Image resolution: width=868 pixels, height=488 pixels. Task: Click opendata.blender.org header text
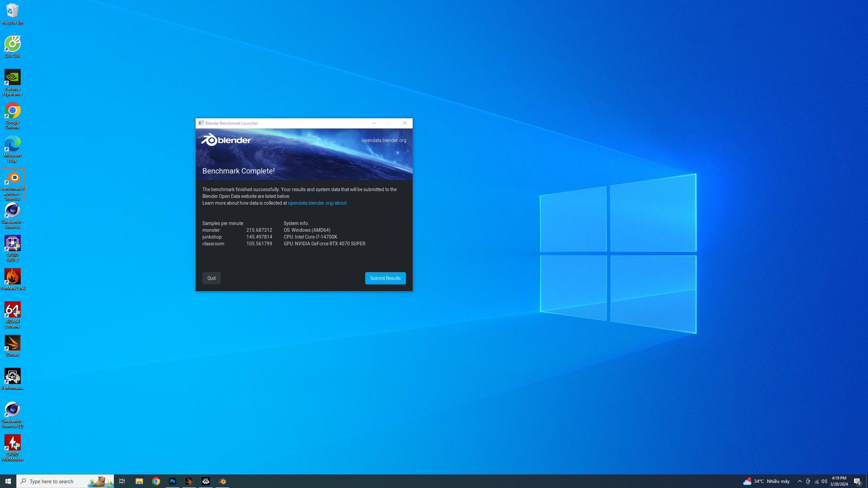(x=384, y=140)
